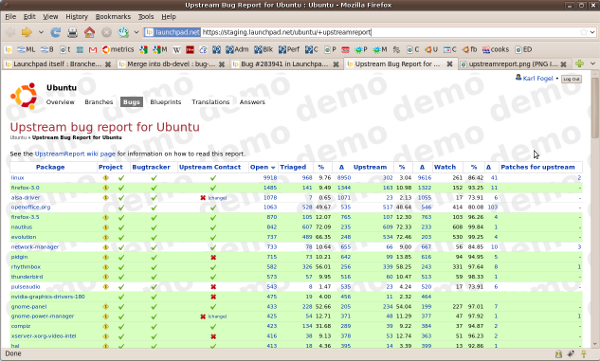The height and width of the screenshot is (361, 600).
Task: Open the metrics bookmark
Action: click(118, 49)
